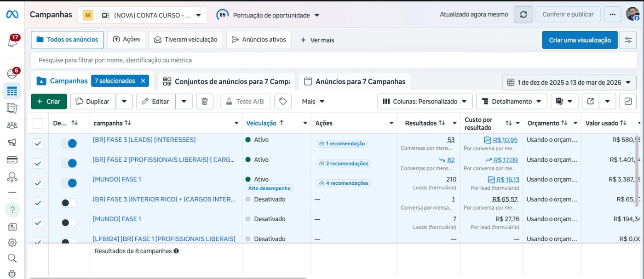Screen dimensions: 644x279
Task: Select the Tiveram veiculação view tab
Action: [x=186, y=40]
